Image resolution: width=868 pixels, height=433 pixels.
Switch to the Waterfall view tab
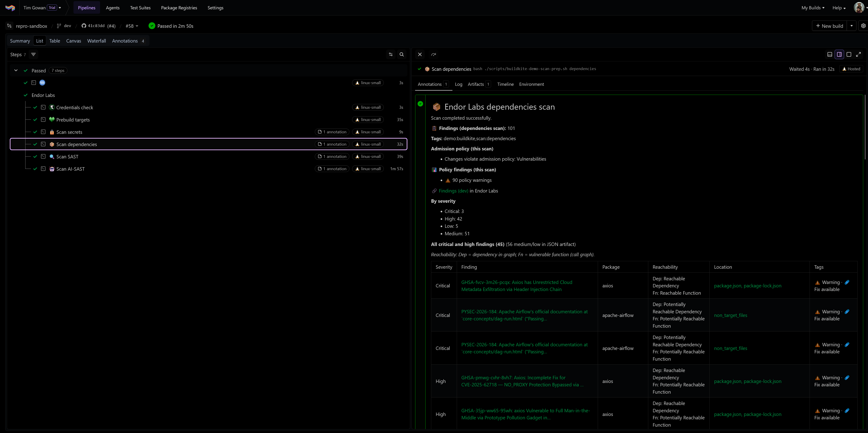(x=96, y=41)
